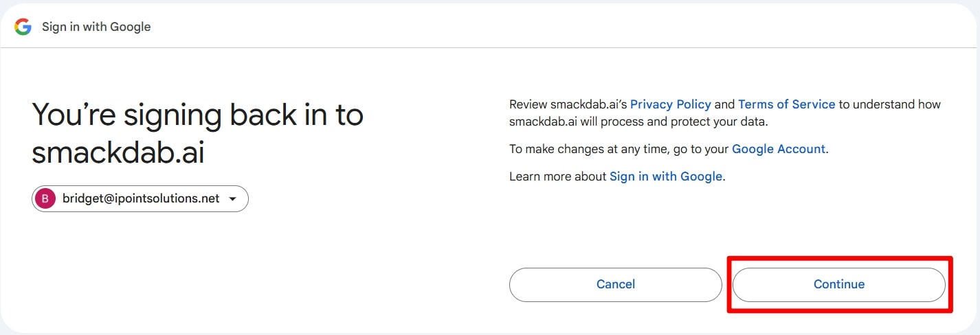Screen dimensions: 980x335
Task: Expand the account chooser arrow
Action: (232, 199)
